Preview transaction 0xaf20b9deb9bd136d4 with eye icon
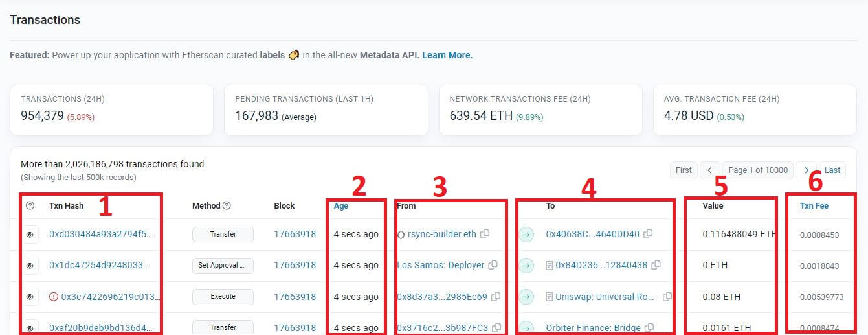Screen dimensions: 868x335 coord(30,328)
